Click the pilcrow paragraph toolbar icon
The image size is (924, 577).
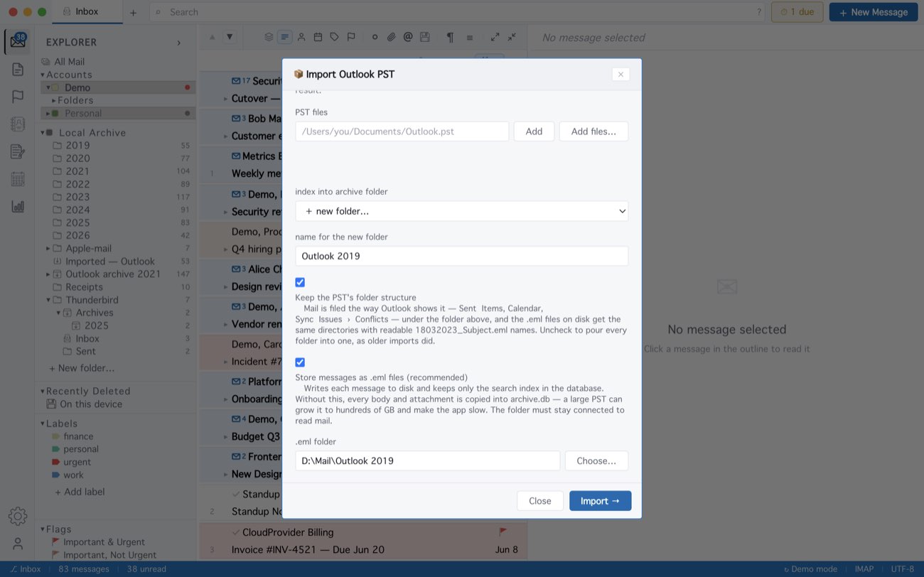tap(450, 37)
